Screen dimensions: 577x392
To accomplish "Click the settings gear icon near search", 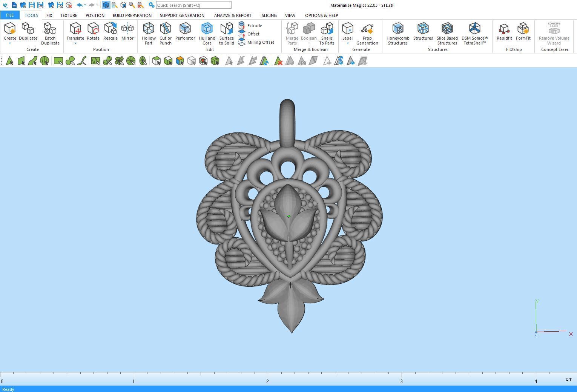I will coord(151,5).
